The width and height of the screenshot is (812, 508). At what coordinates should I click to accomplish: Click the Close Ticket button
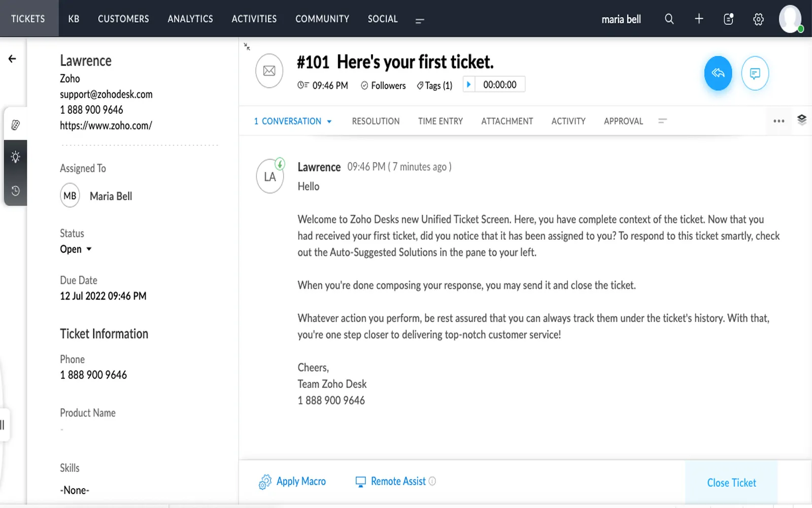731,483
